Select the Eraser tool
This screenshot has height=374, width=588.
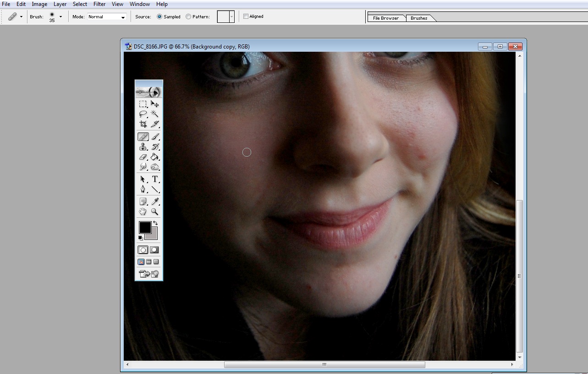tap(143, 157)
